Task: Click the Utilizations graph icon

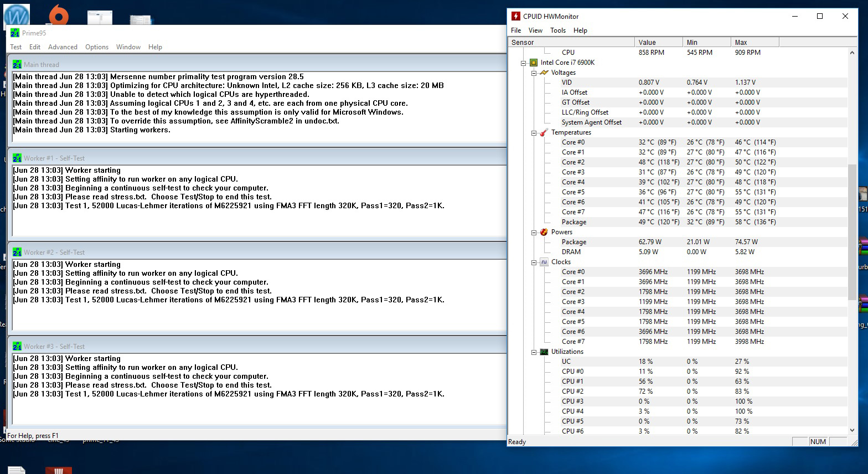Action: pos(544,352)
